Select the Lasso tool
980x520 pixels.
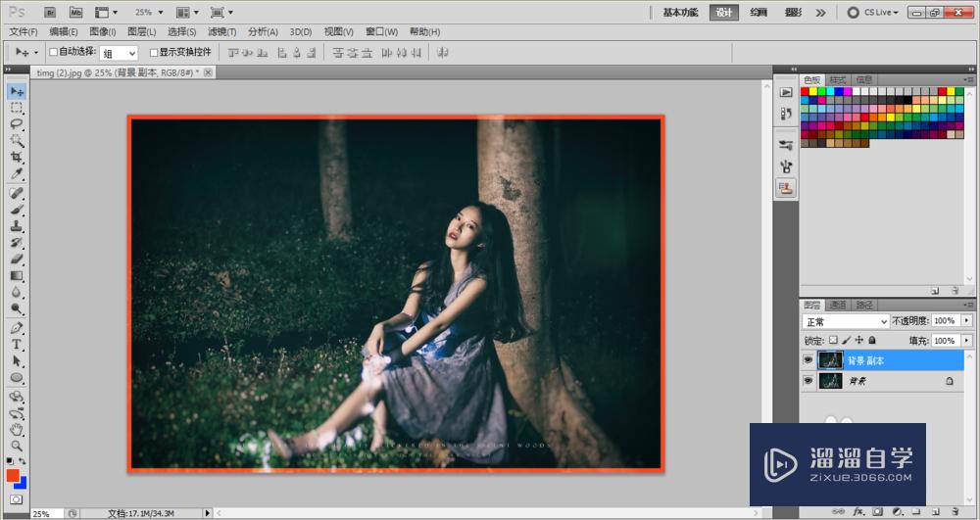[17, 124]
